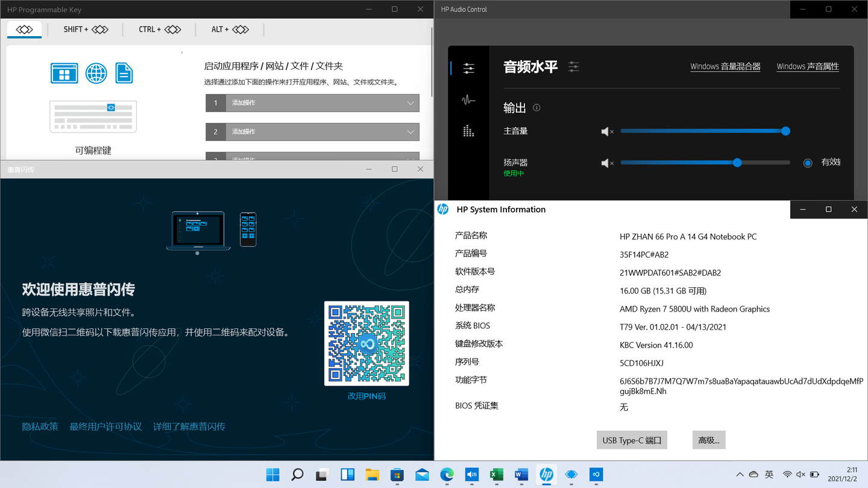Click the product number 35F14PC#AB2
The image size is (868, 488).
point(644,255)
